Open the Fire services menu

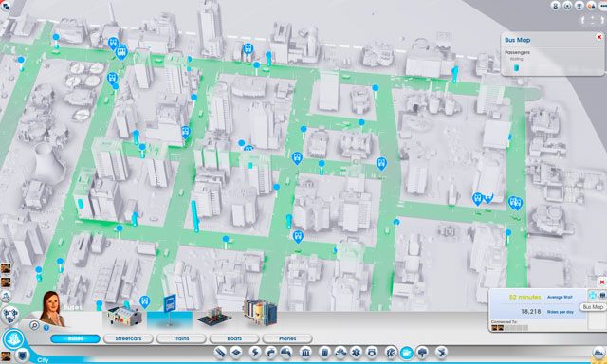pos(340,353)
